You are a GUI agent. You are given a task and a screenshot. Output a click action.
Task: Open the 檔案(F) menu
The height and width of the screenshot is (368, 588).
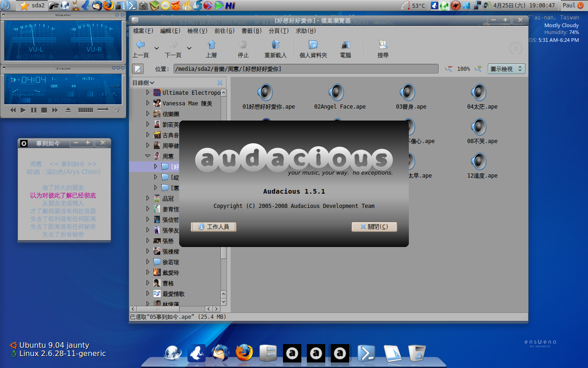(143, 31)
